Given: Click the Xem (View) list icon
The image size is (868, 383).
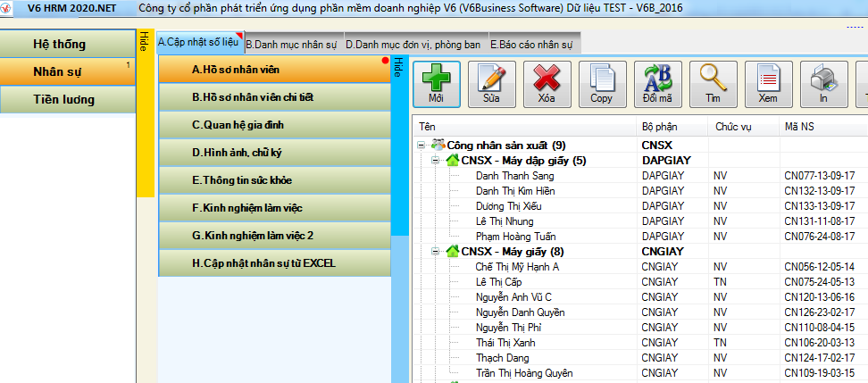Looking at the screenshot, I should tap(768, 84).
